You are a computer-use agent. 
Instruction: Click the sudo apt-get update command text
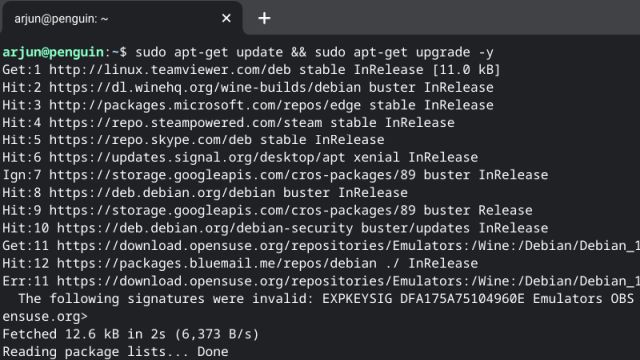209,52
